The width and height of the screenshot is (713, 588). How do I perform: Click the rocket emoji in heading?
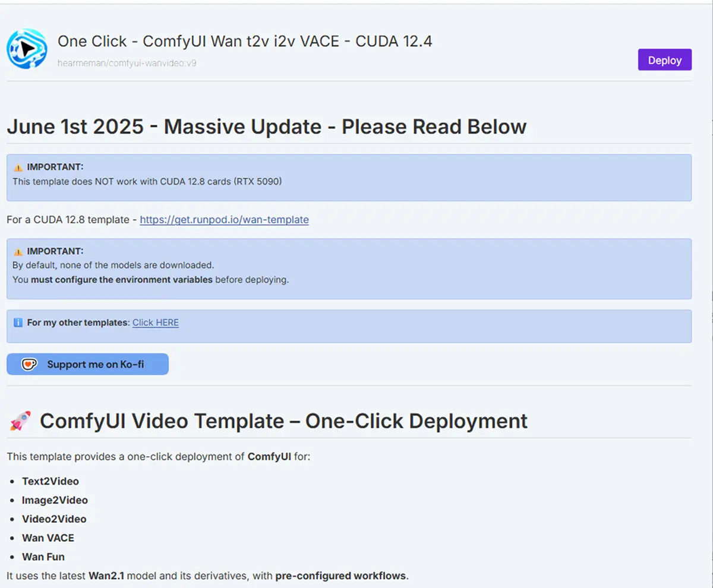(20, 421)
